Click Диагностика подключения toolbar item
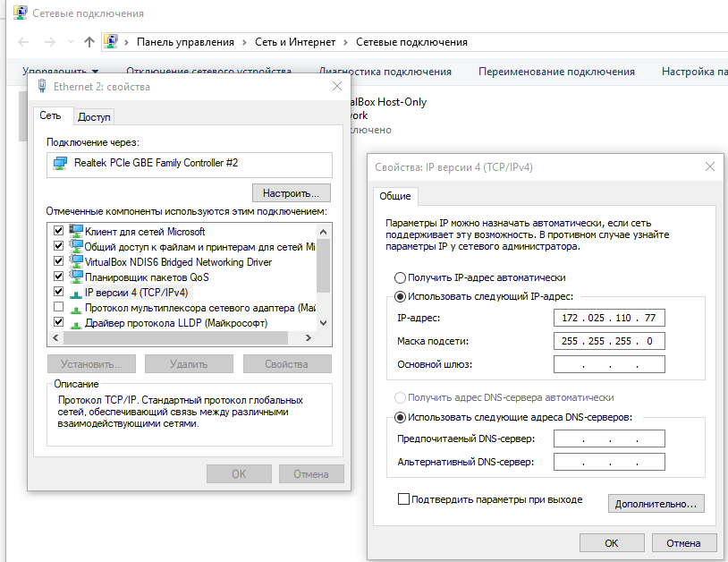728x562 pixels. click(x=385, y=72)
